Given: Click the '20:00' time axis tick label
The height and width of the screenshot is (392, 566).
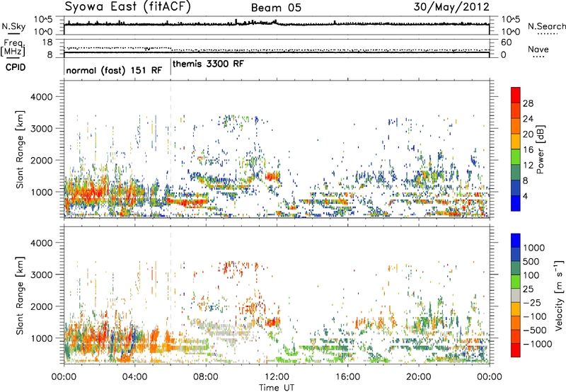Looking at the screenshot, I should tap(419, 377).
